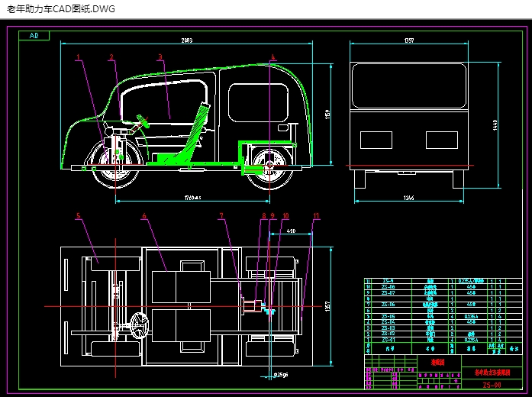Select part callout number 3
This screenshot has height=397, width=532.
[160, 56]
